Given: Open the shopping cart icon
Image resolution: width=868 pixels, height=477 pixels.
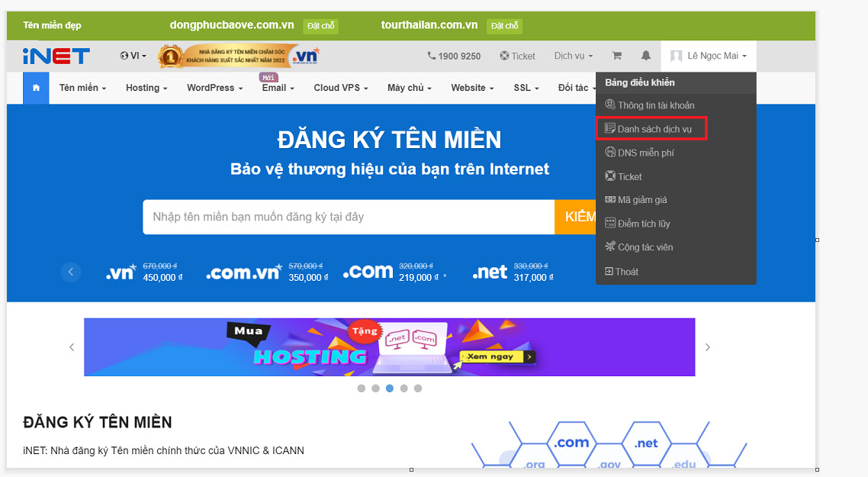Looking at the screenshot, I should coord(617,56).
